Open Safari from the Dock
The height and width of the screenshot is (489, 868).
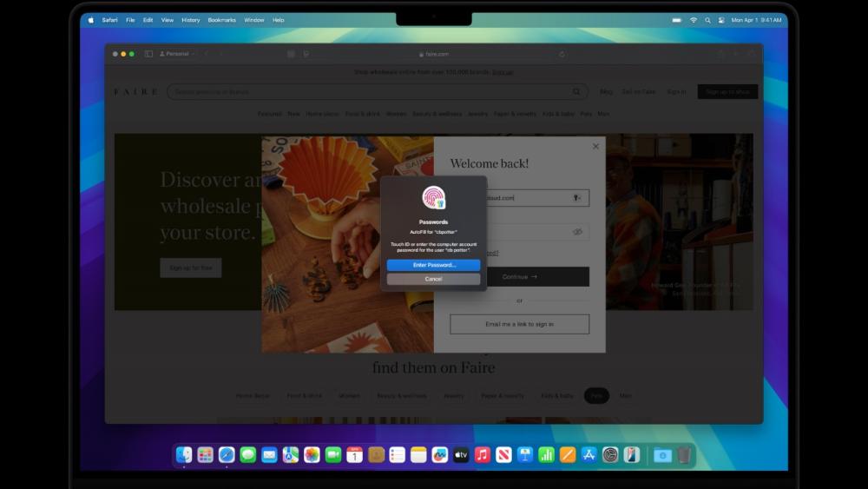[227, 455]
